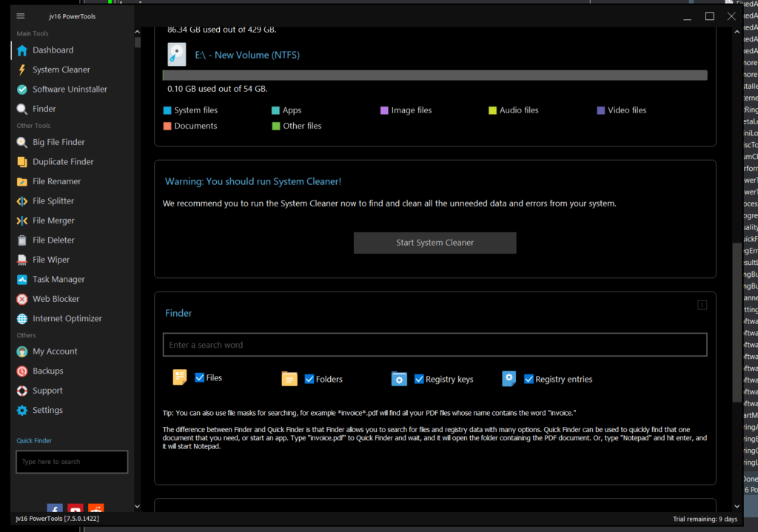Viewport: 758px width, 532px height.
Task: Click the Backups clock icon
Action: pyautogui.click(x=21, y=371)
